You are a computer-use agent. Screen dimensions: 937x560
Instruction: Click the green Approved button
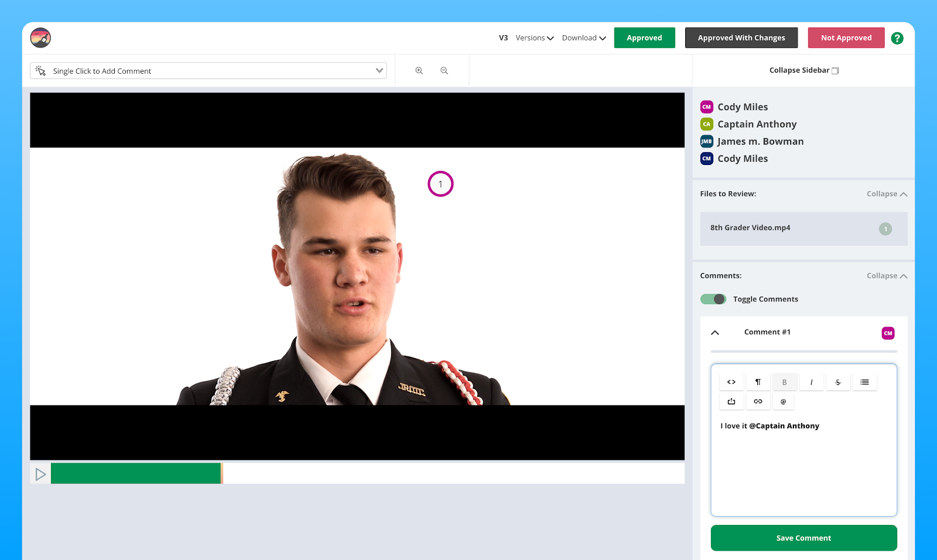click(644, 38)
